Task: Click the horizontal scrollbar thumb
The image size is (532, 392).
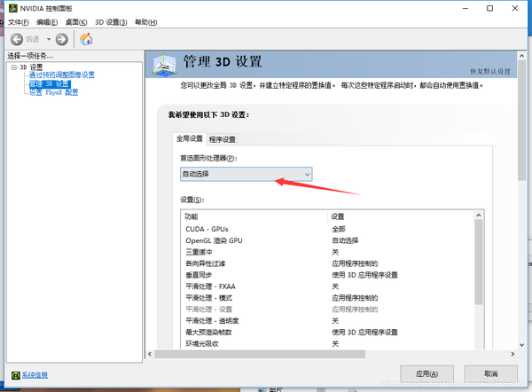Action: point(260,354)
